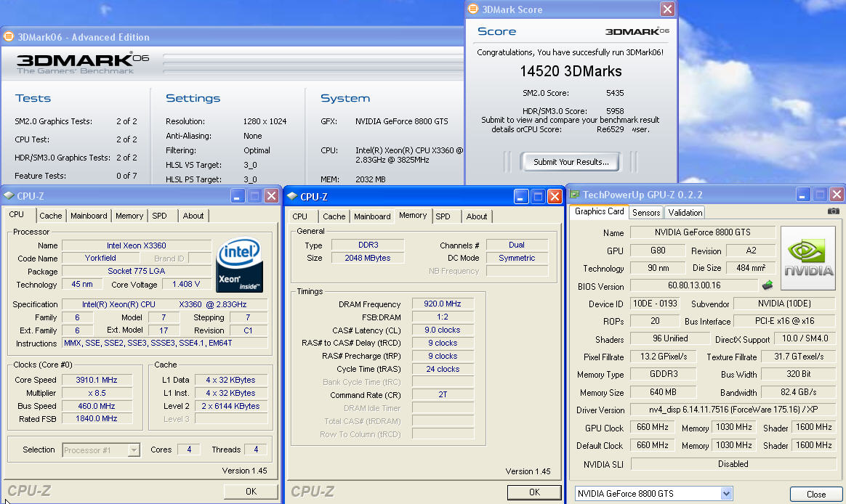The image size is (846, 504).
Task: Click the 1:2 FSB:DRAM ratio value
Action: pos(443,317)
